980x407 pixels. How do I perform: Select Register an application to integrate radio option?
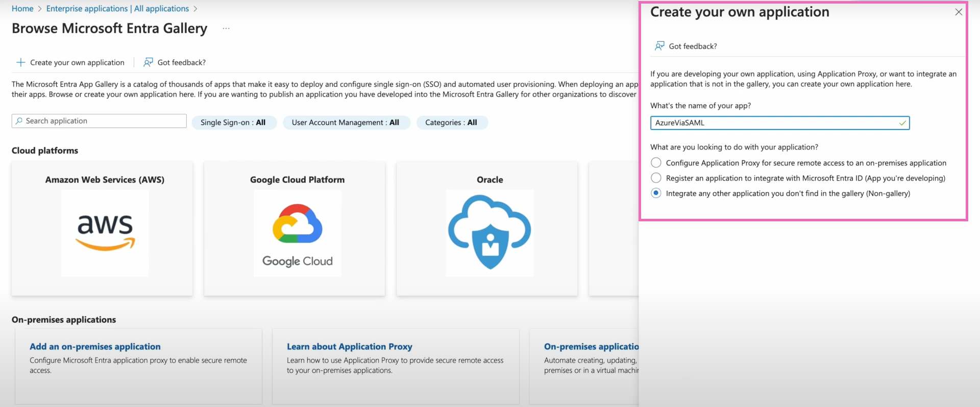(x=656, y=178)
